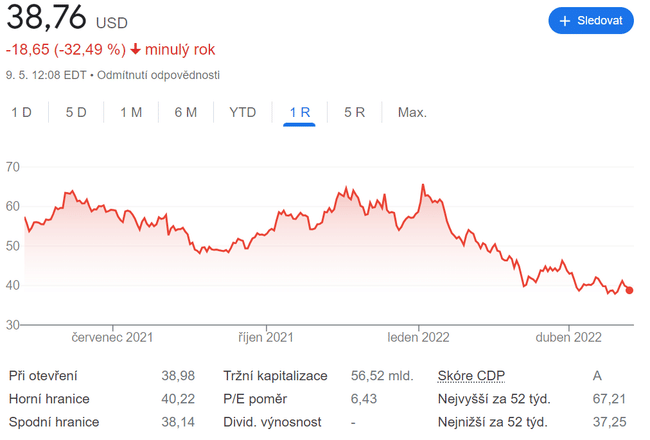Open the Skóre CDP link
Image resolution: width=650 pixels, height=440 pixels.
coord(472,376)
